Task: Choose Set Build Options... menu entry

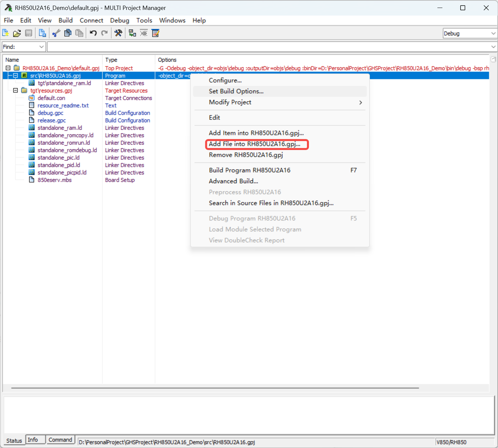Action: point(280,91)
